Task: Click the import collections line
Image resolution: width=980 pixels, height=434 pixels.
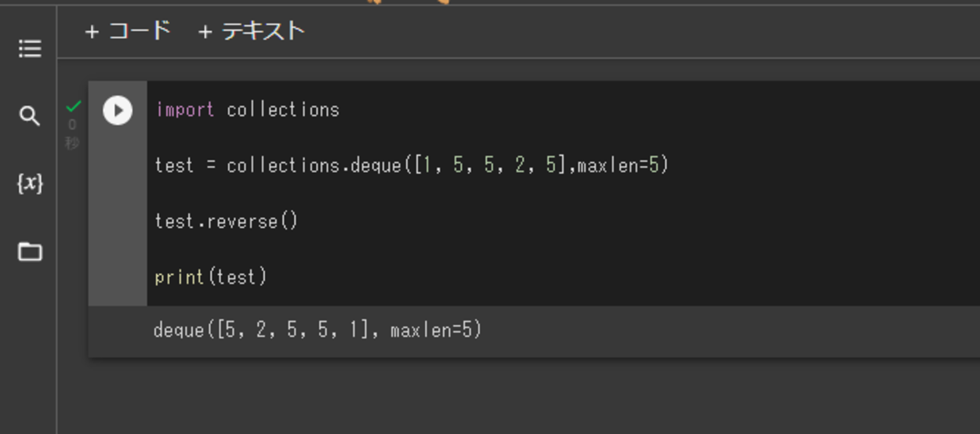Action: click(248, 110)
